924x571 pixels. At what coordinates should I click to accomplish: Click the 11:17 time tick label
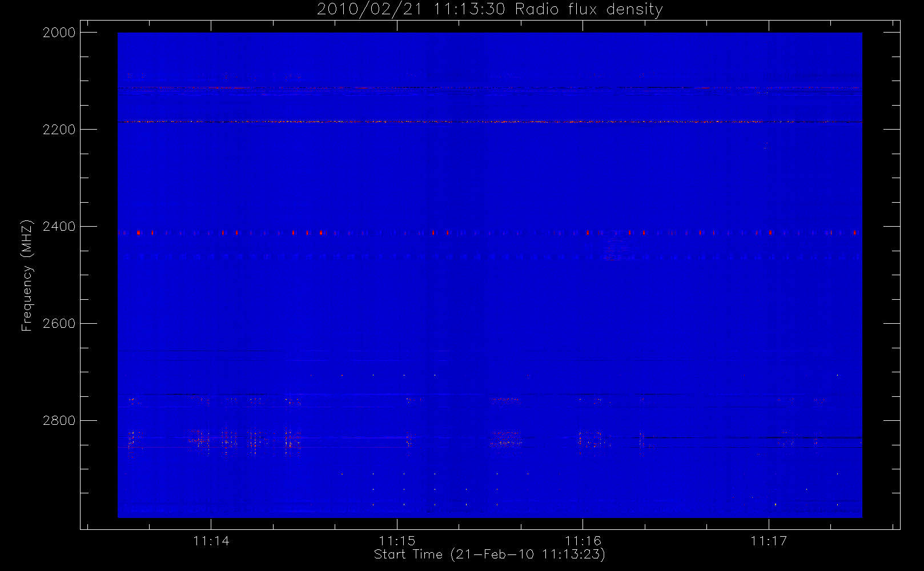click(769, 541)
